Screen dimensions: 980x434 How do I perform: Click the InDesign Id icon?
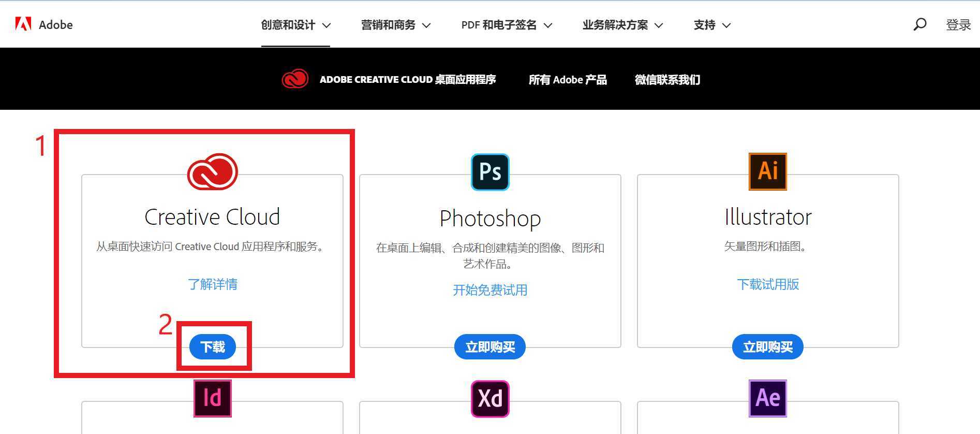click(212, 398)
